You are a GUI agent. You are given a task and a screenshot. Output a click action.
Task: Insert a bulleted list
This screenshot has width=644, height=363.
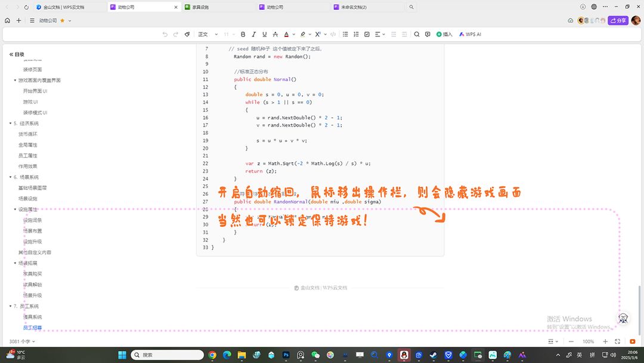pos(345,34)
